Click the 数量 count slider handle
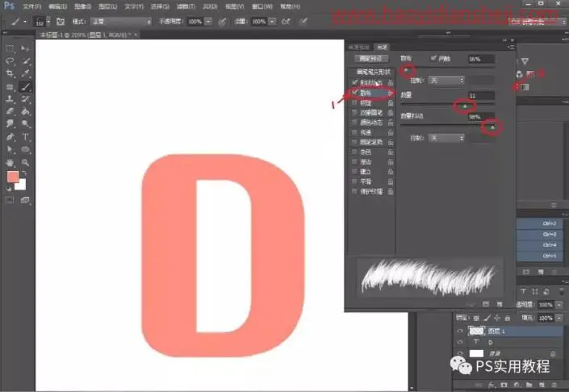 coord(465,106)
